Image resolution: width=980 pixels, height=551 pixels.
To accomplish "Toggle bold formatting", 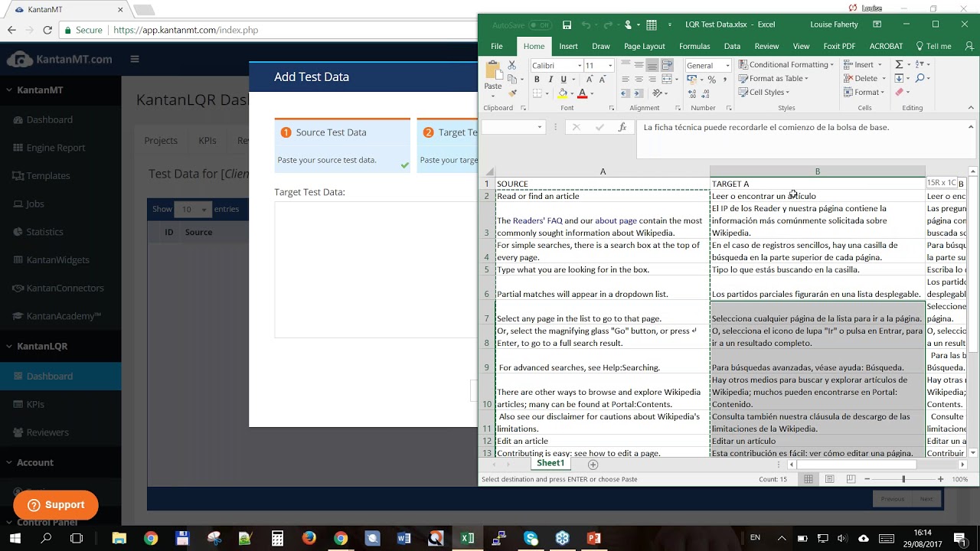I will 537,80.
